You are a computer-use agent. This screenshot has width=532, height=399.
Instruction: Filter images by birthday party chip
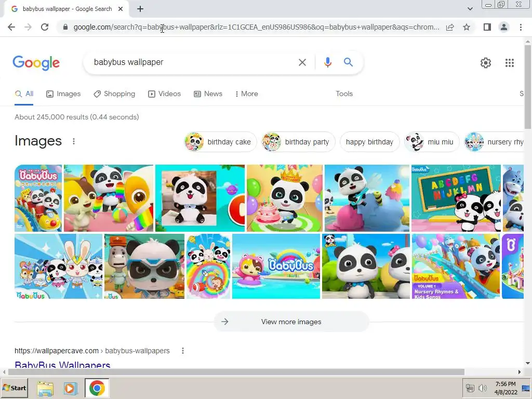298,142
